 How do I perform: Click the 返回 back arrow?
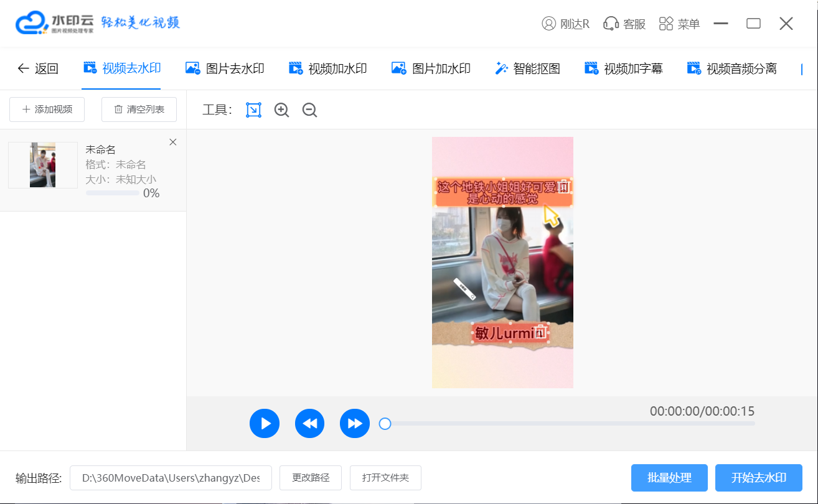click(x=37, y=68)
